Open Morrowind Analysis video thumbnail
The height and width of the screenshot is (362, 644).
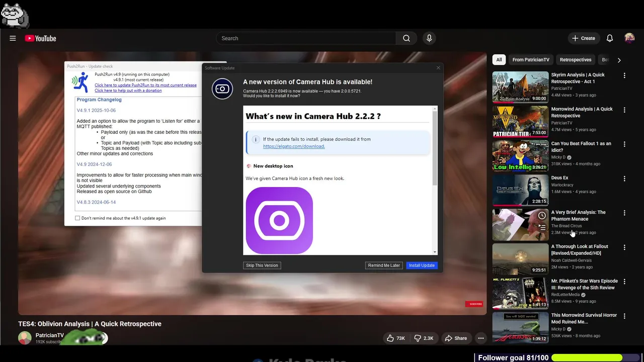520,121
